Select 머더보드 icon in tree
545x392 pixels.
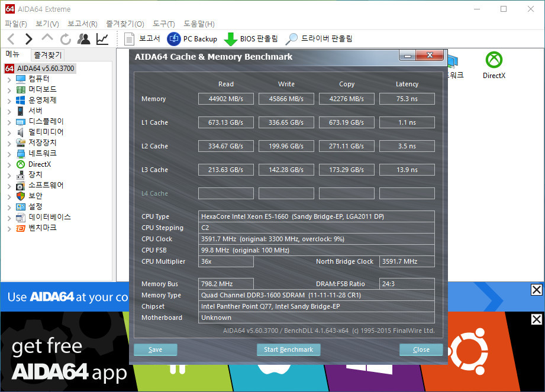pos(21,90)
